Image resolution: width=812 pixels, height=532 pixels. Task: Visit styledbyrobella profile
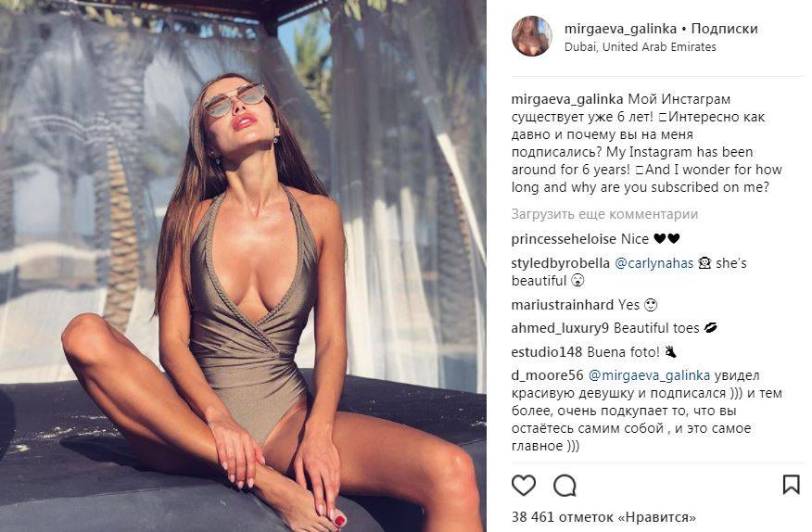pyautogui.click(x=560, y=263)
